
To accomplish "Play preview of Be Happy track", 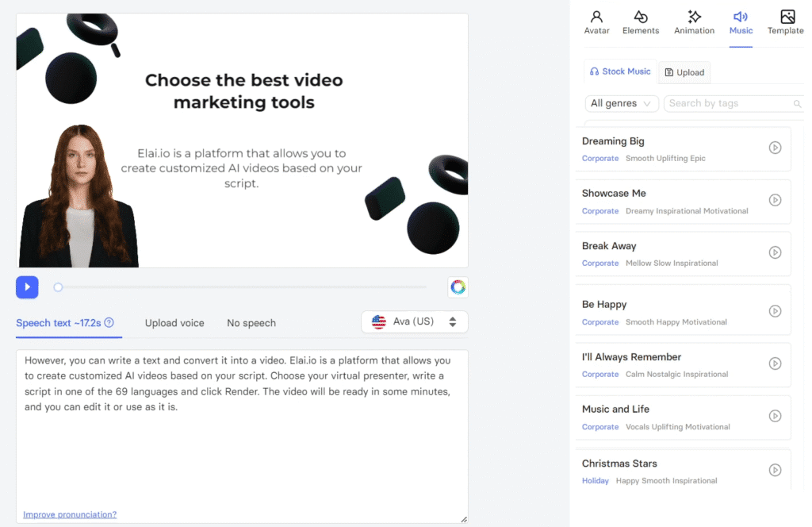I will click(775, 311).
